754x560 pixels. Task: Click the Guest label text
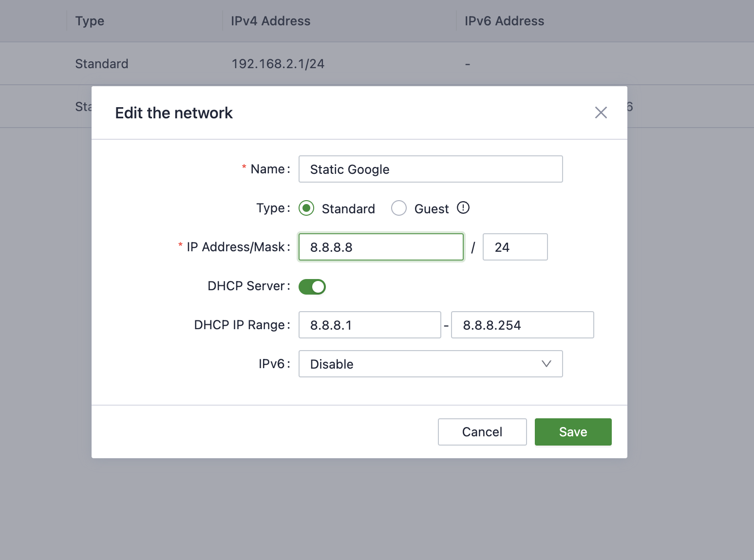431,209
